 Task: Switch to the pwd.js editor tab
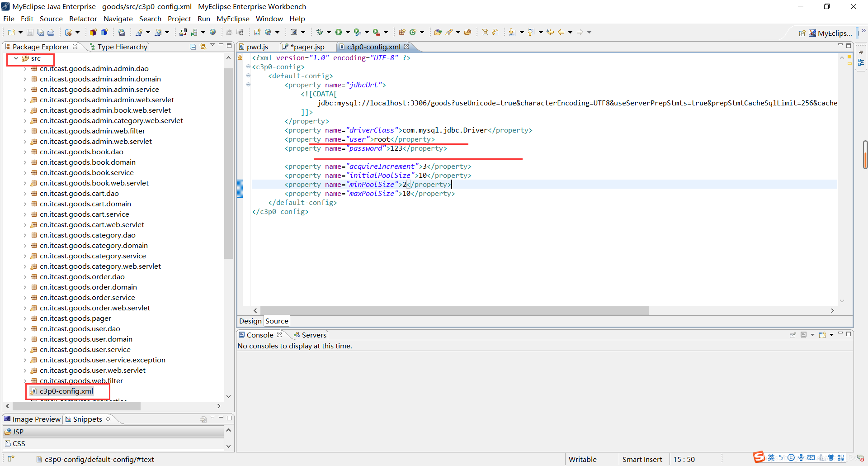click(258, 47)
